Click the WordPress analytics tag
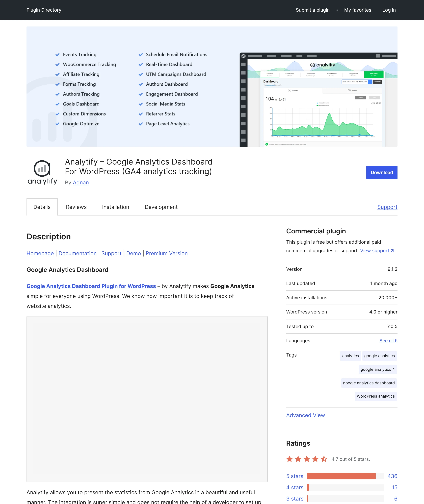 tap(375, 396)
